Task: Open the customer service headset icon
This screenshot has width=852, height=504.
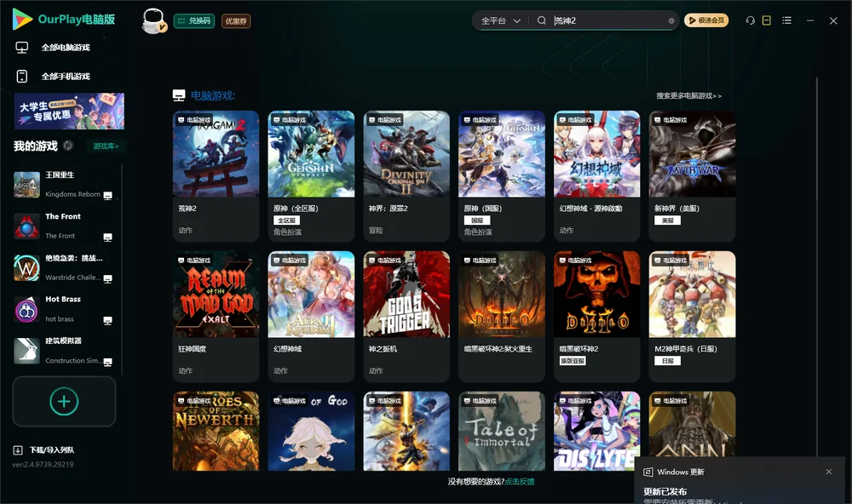Action: tap(751, 20)
